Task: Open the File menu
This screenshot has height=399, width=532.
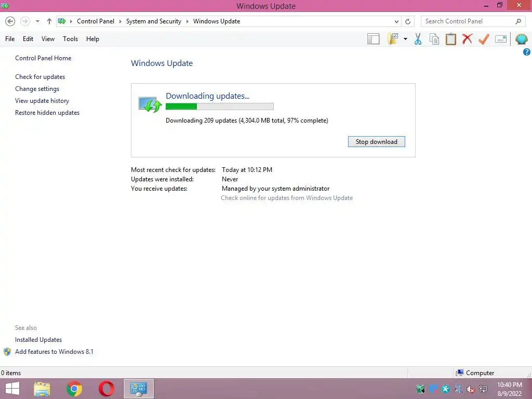Action: 10,39
